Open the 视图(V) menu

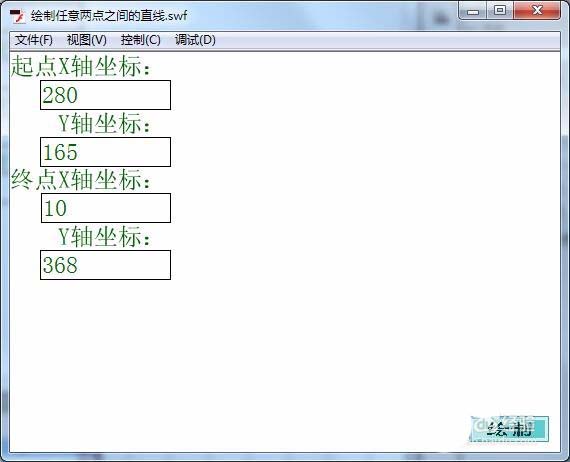87,40
